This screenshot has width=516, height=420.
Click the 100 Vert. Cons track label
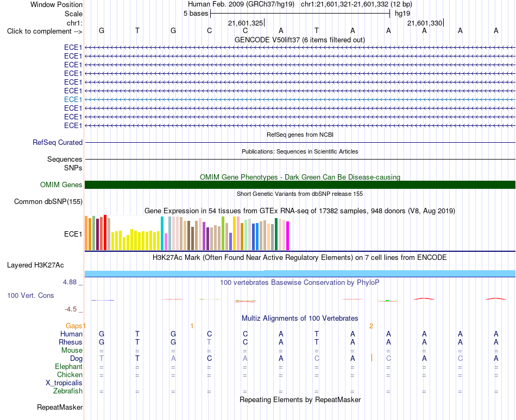coord(30,295)
